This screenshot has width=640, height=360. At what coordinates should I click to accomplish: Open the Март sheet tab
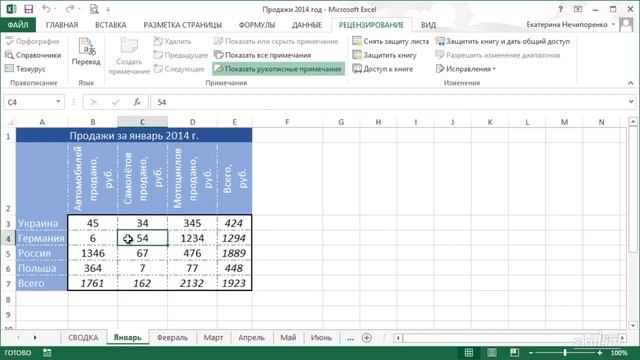click(x=213, y=338)
